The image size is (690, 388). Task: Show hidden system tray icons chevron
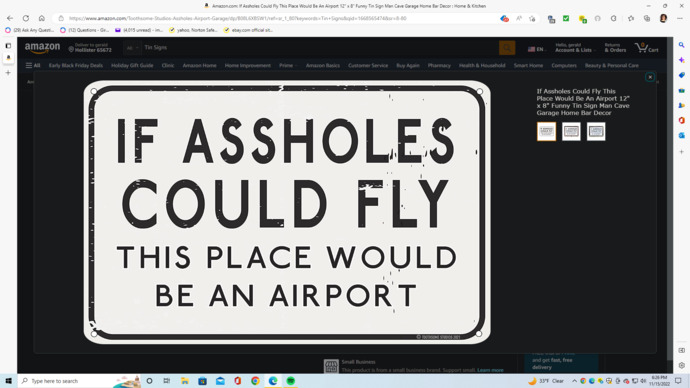[574, 381]
